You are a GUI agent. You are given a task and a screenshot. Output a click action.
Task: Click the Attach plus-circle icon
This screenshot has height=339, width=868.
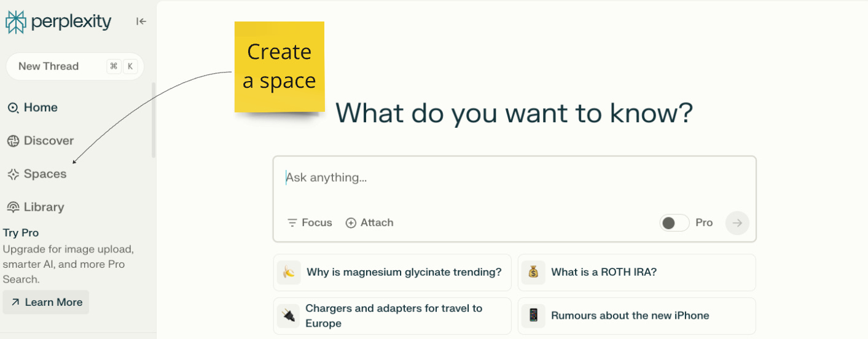[351, 223]
